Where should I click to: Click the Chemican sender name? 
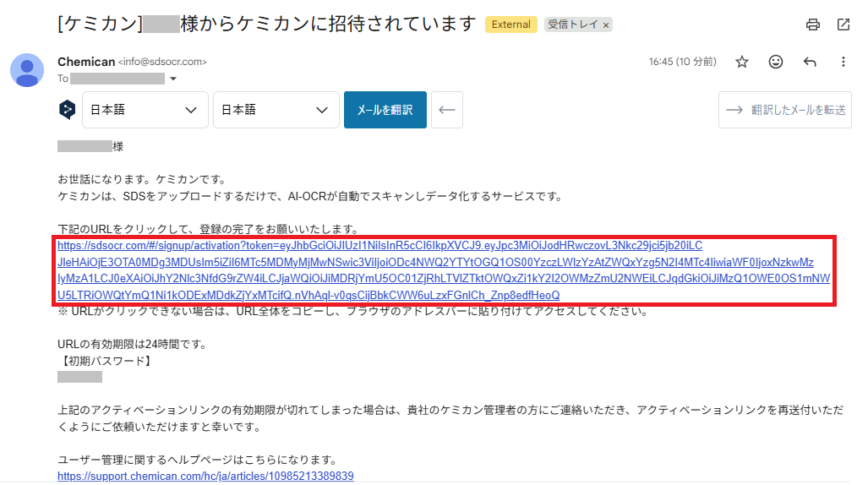pyautogui.click(x=86, y=62)
